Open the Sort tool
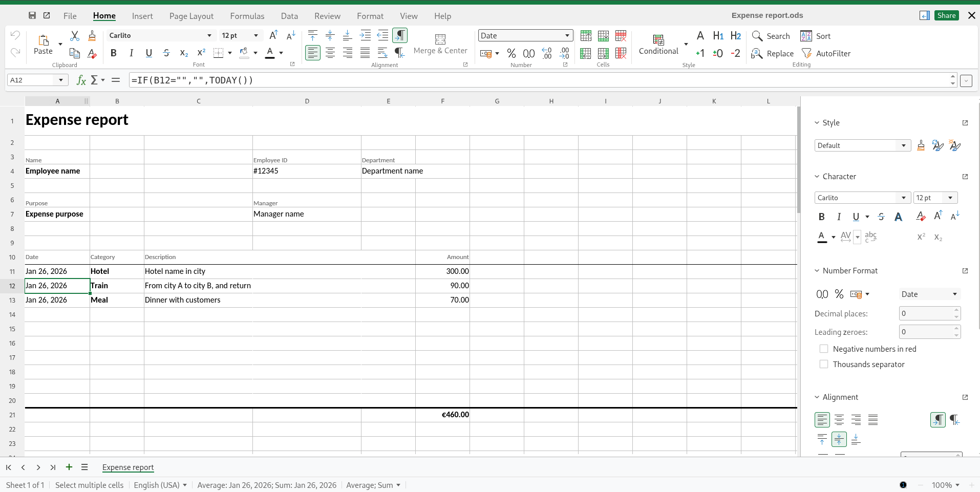The image size is (980, 492). pyautogui.click(x=816, y=36)
